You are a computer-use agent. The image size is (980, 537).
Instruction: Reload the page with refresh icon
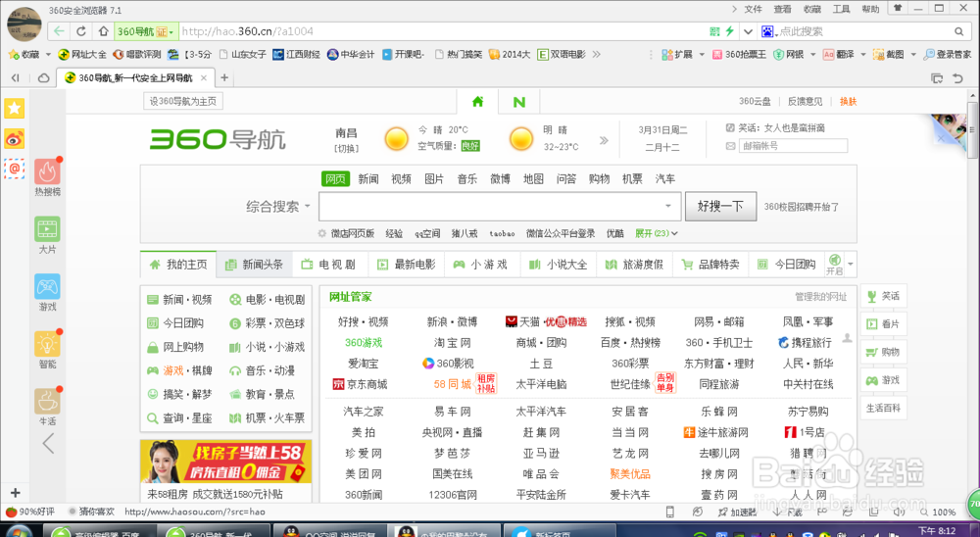tap(81, 31)
